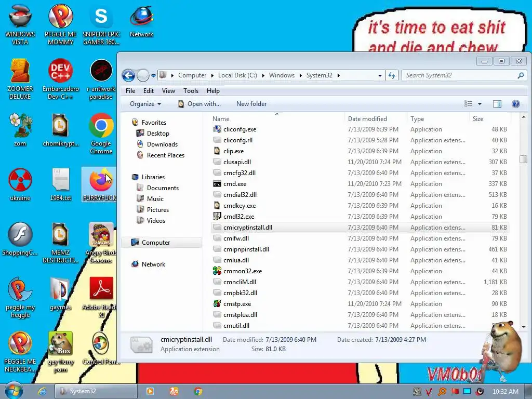Open the File menu
Viewport: 532px width, 399px height.
coord(130,91)
